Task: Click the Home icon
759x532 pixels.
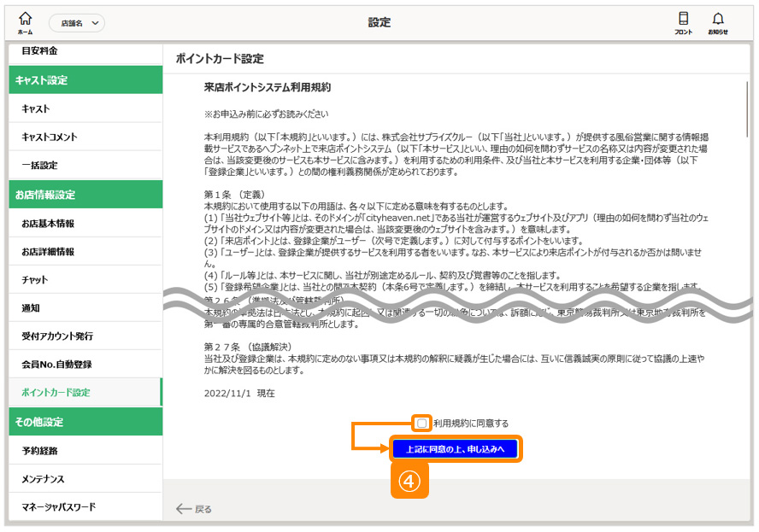Action: pyautogui.click(x=25, y=22)
